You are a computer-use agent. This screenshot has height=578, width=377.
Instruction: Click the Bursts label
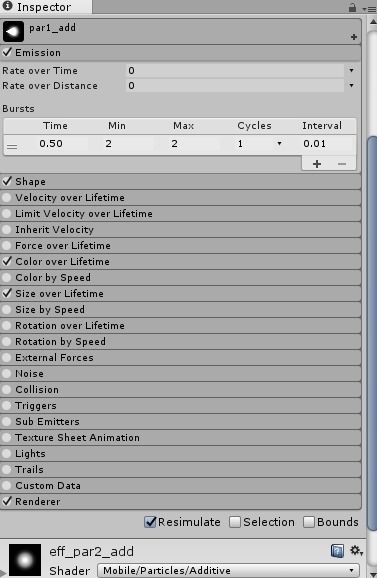(18, 109)
